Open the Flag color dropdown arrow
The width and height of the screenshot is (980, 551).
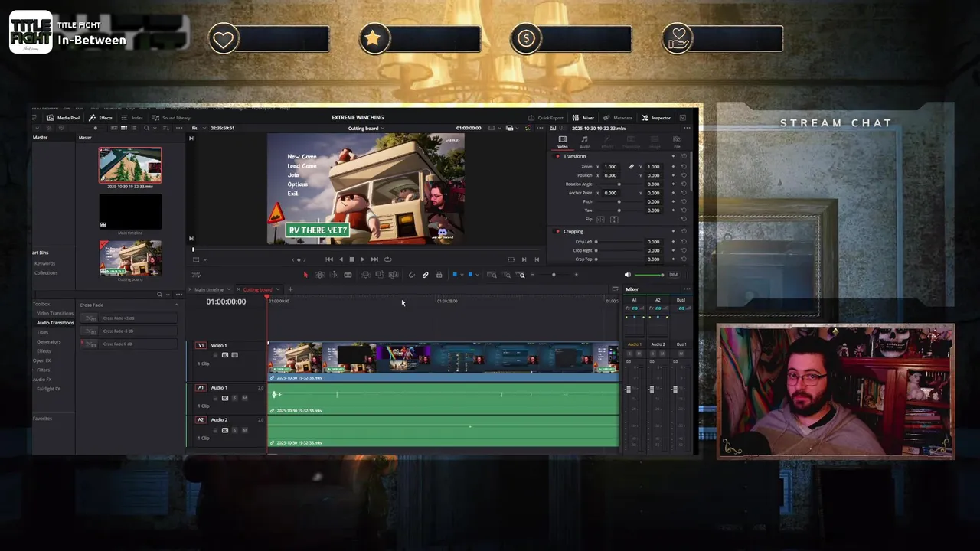462,275
